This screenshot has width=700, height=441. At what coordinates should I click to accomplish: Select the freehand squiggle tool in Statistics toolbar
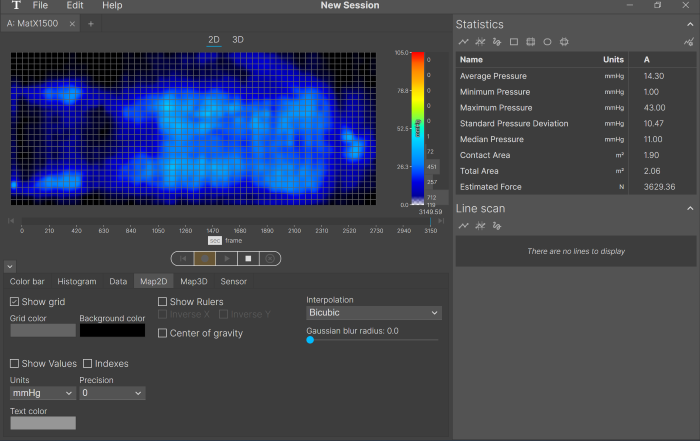496,42
